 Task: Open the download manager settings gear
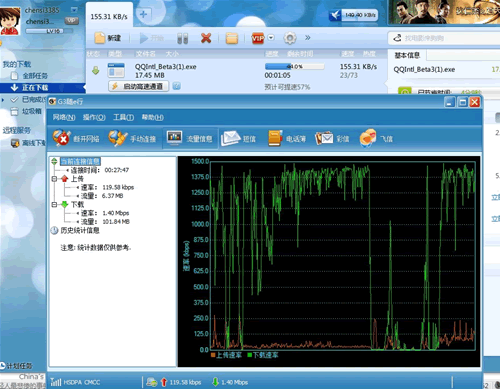[x=290, y=38]
